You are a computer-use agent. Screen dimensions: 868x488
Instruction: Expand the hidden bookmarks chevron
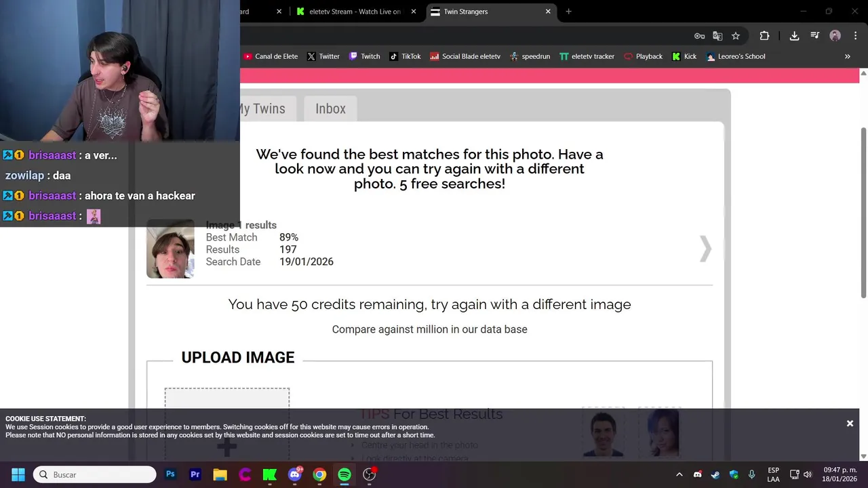pyautogui.click(x=847, y=56)
